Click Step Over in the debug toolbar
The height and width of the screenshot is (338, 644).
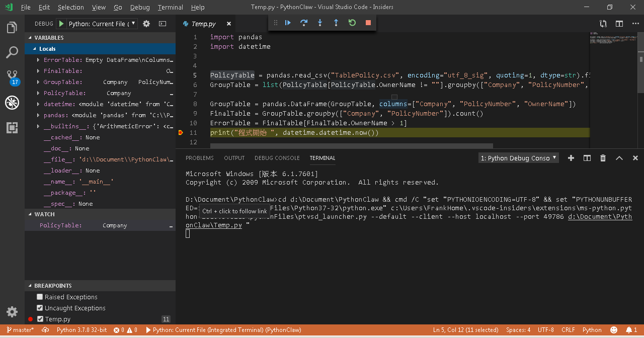tap(303, 23)
